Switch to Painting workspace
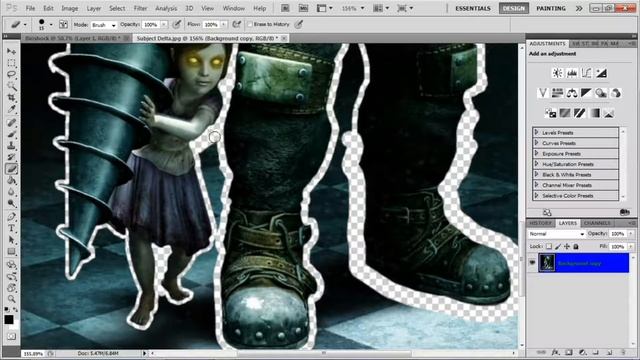This screenshot has width=640, height=360. pos(551,8)
